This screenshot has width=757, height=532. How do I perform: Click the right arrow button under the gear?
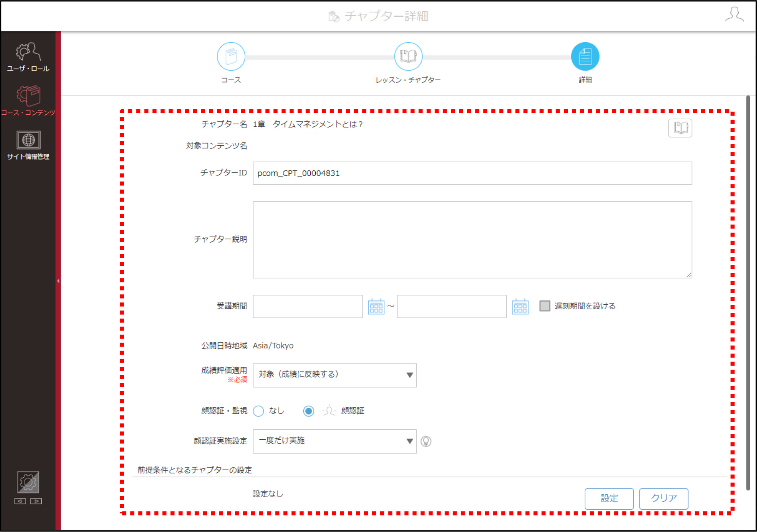coord(36,501)
